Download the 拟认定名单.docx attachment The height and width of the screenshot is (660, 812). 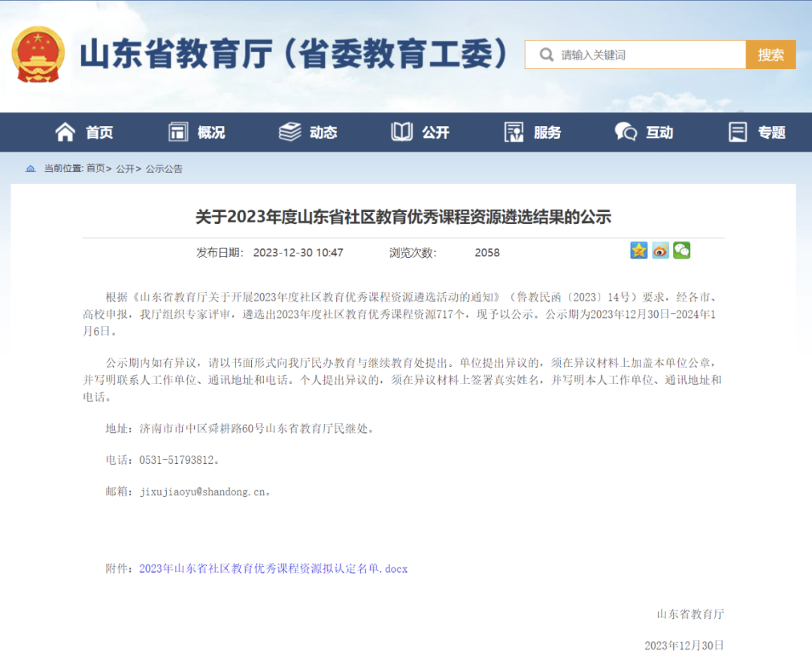tap(273, 569)
